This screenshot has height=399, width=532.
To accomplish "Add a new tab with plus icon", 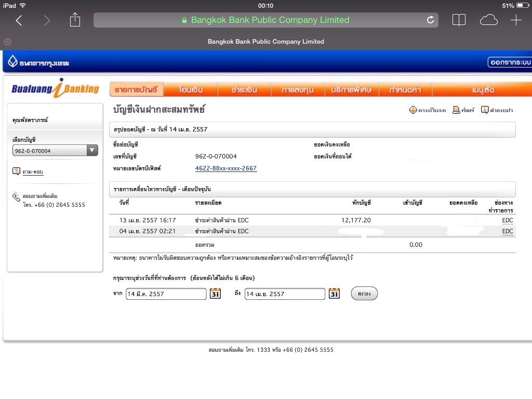I will click(516, 20).
